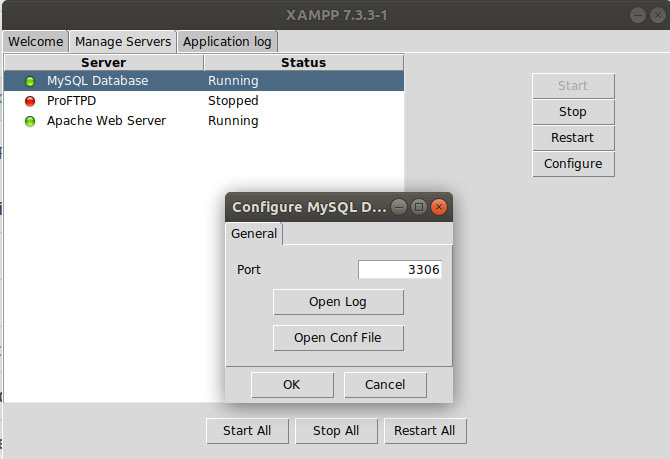Click the XAMPP 7.3.3-1 window title
Viewport: 670px width, 459px height.
click(x=337, y=15)
